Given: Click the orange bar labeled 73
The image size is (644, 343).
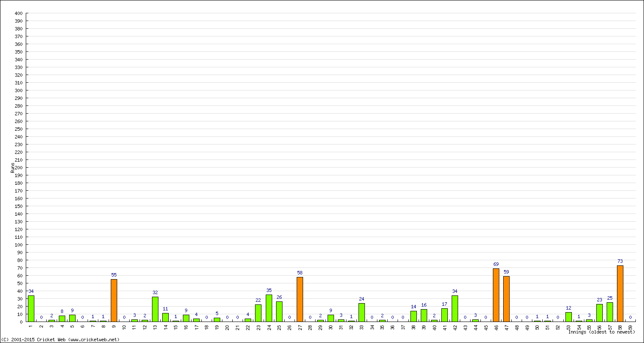Looking at the screenshot, I should 620,293.
